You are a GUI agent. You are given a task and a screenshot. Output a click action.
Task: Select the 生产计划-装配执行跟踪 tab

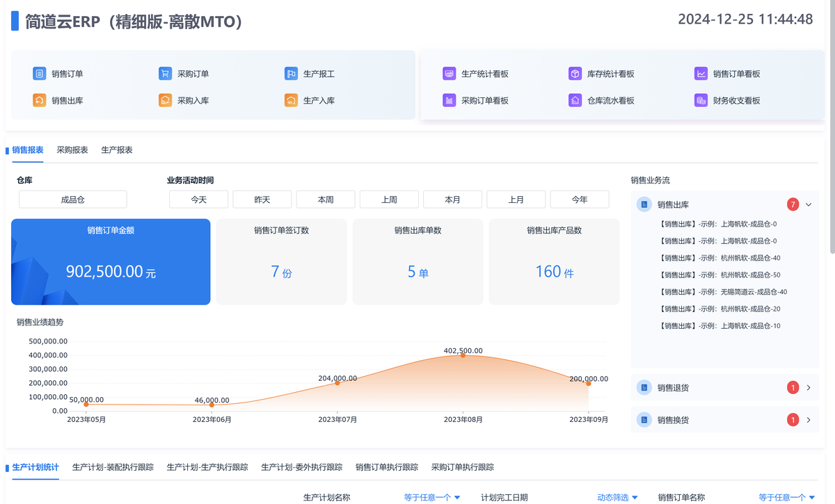(x=113, y=468)
